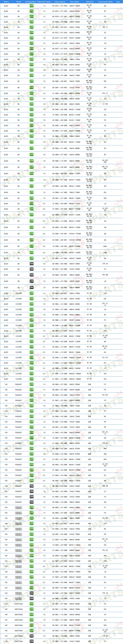123x644 pixels.
Task: Click the Rodzaj paliwa column header
Action: (31, 2)
